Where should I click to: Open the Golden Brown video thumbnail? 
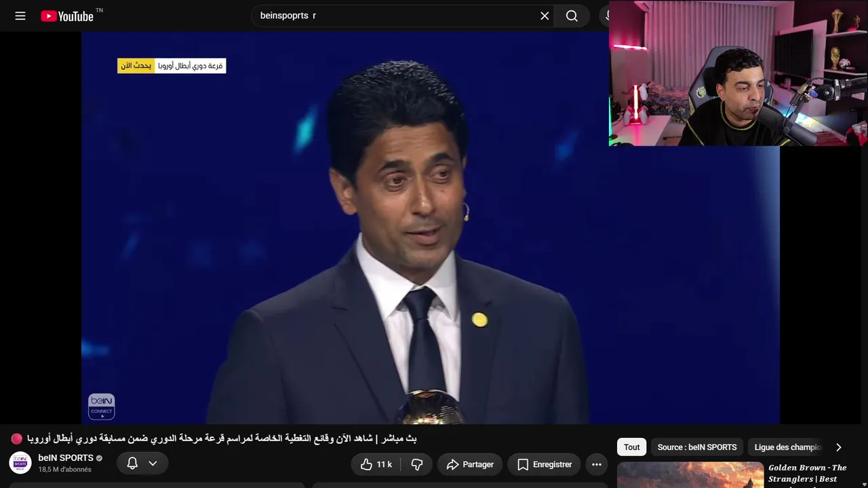[690, 475]
